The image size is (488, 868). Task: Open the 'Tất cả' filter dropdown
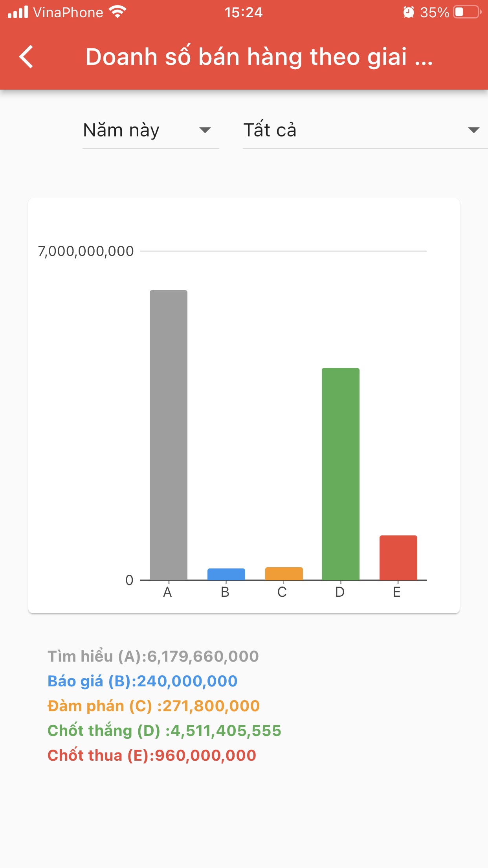(x=354, y=131)
